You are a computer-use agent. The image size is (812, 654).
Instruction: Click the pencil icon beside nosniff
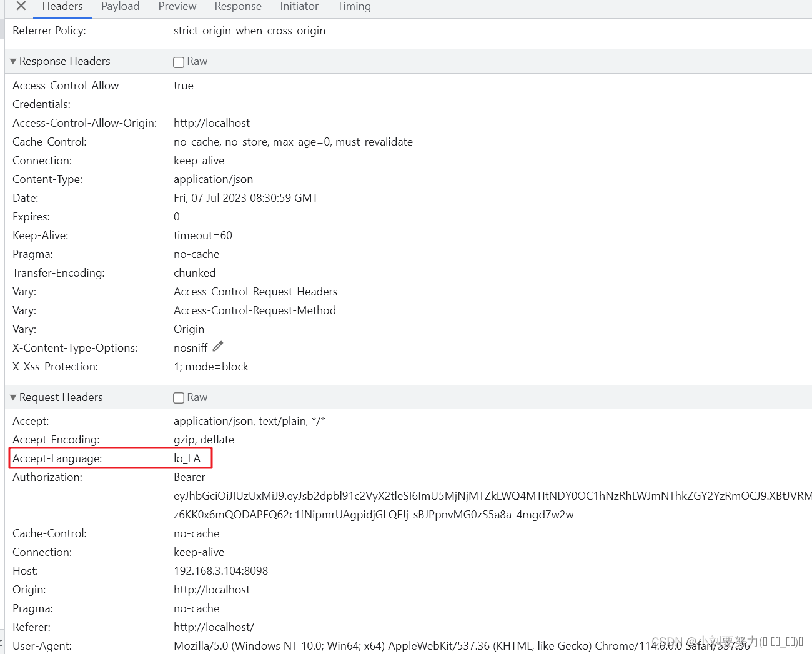217,345
